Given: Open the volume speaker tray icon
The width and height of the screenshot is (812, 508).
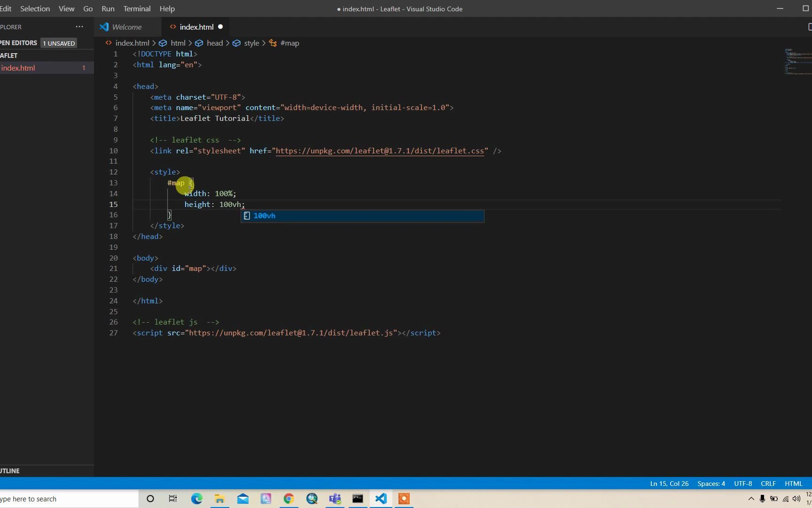Looking at the screenshot, I should click(x=796, y=499).
